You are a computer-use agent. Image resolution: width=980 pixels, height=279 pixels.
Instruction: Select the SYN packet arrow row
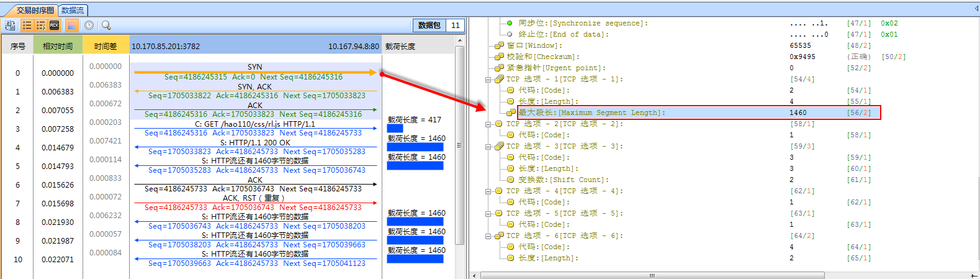[x=255, y=71]
